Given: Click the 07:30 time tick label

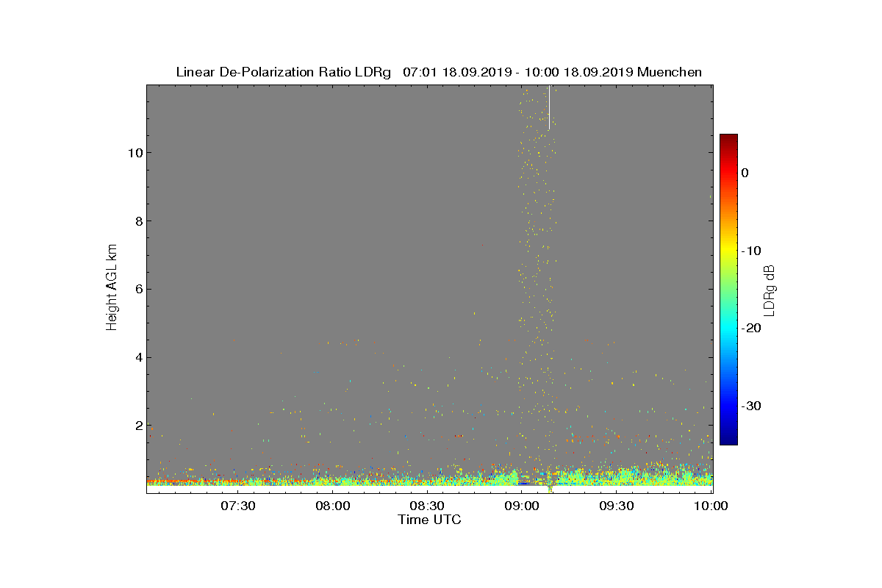Looking at the screenshot, I should (237, 506).
